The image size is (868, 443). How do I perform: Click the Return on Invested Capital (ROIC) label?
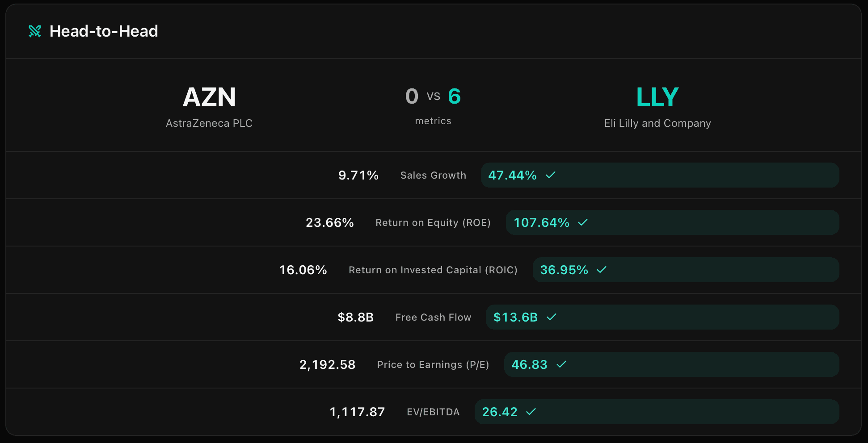point(433,270)
